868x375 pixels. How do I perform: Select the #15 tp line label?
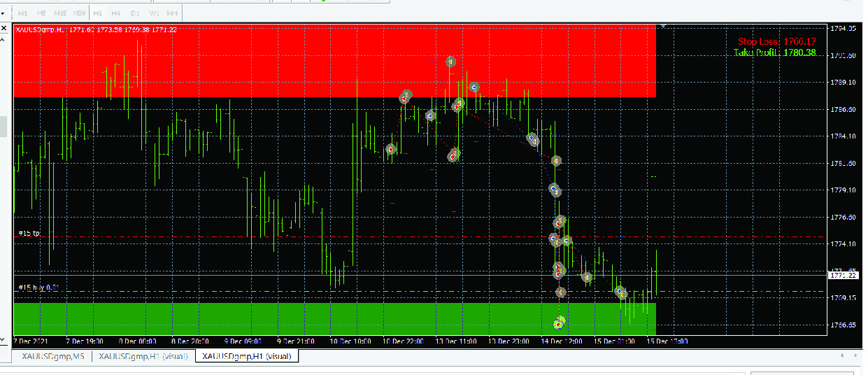pos(29,233)
